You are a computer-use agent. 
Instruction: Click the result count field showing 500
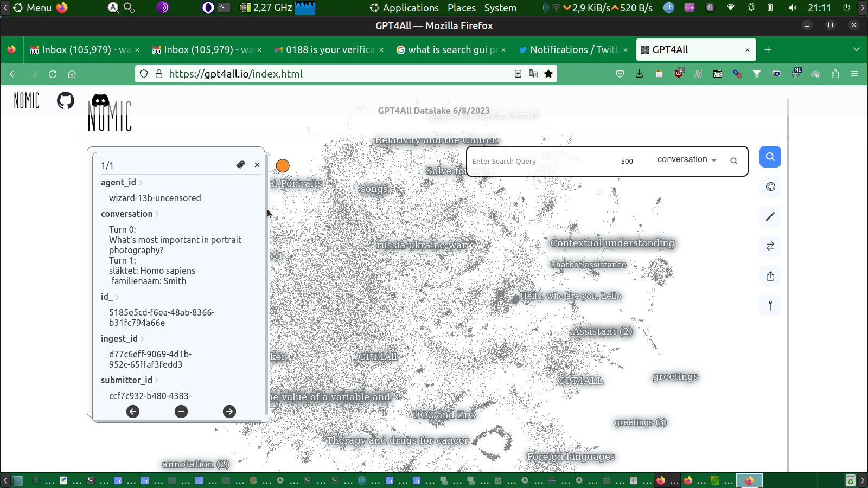point(627,161)
